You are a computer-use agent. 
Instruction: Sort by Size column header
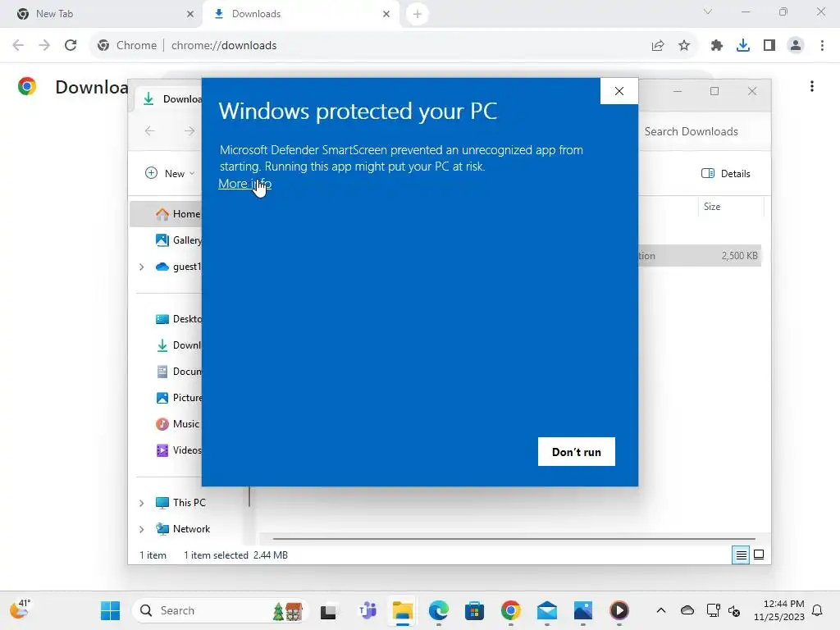(730, 207)
